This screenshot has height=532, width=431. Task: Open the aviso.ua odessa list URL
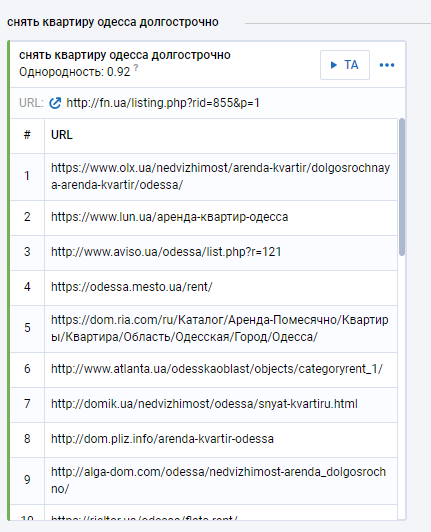coord(166,252)
